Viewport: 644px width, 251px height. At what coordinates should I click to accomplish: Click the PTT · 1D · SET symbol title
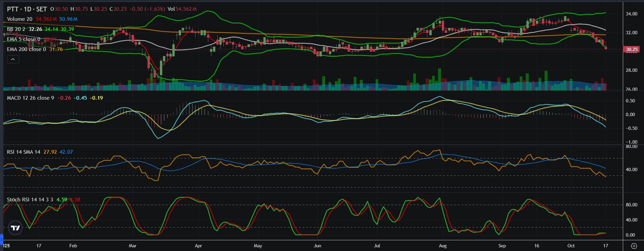click(x=27, y=9)
